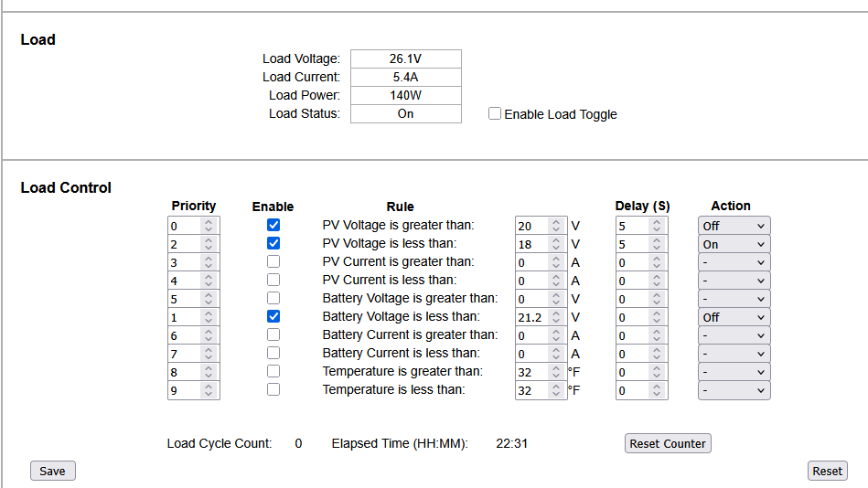Focus the 18 V threshold for PV Voltage less

coord(541,244)
